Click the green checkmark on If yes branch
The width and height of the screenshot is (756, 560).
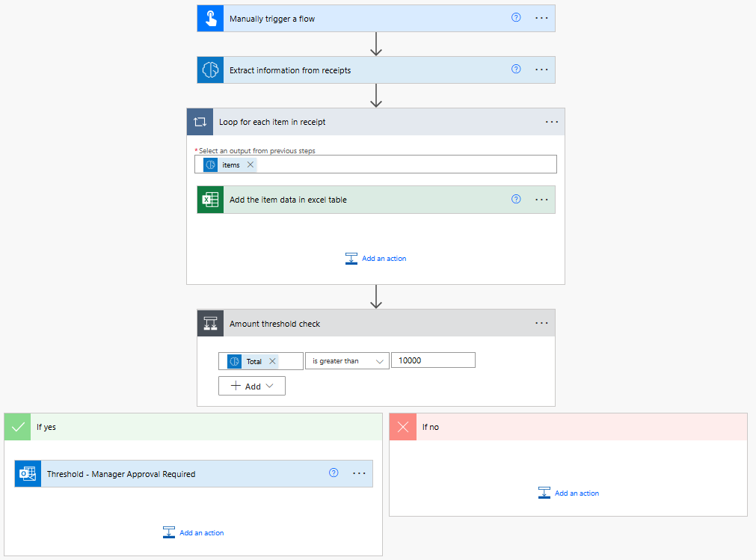point(17,426)
